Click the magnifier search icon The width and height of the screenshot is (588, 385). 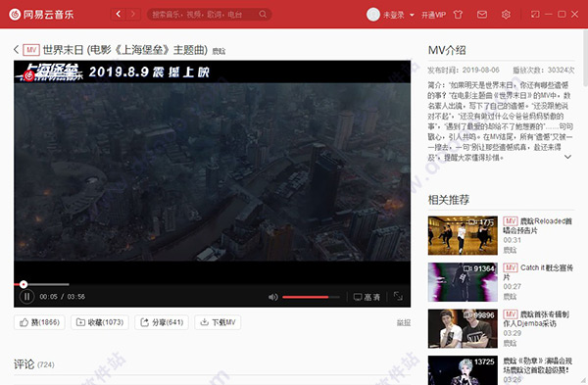264,15
